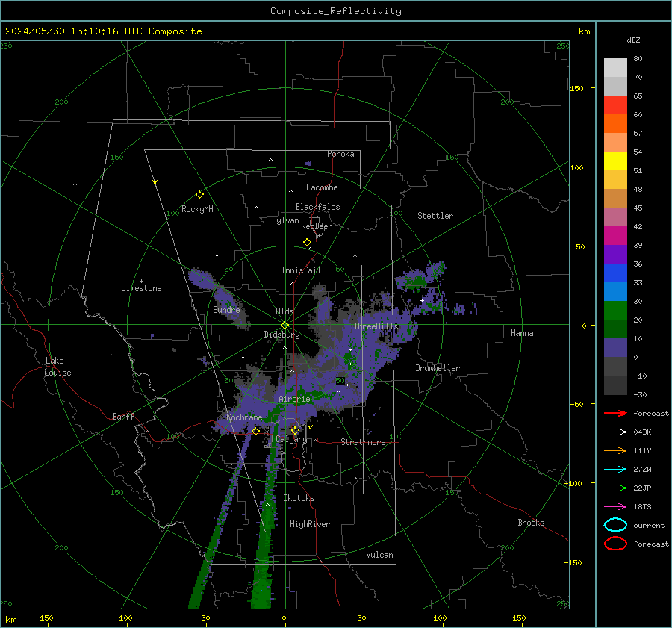Click the HighRiver label
672x628 pixels.
click(x=310, y=524)
